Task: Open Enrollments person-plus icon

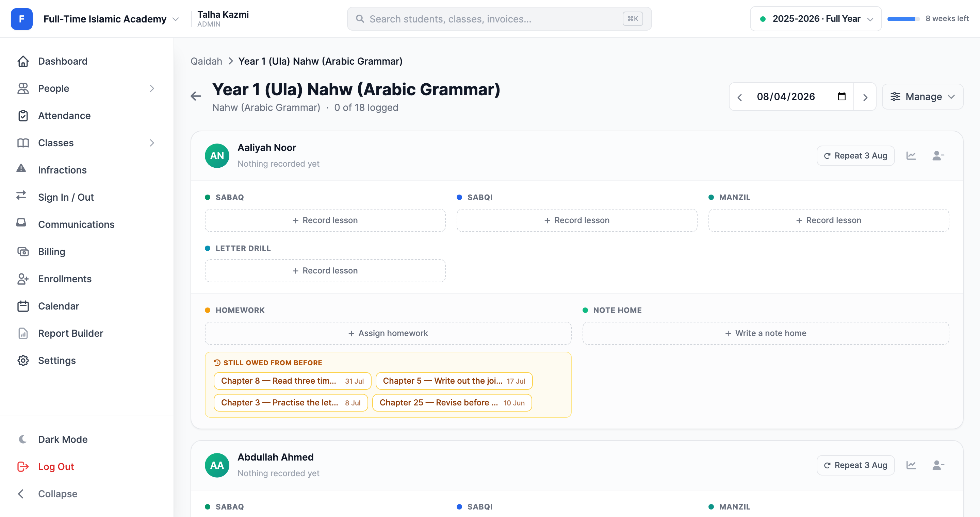Action: tap(23, 279)
